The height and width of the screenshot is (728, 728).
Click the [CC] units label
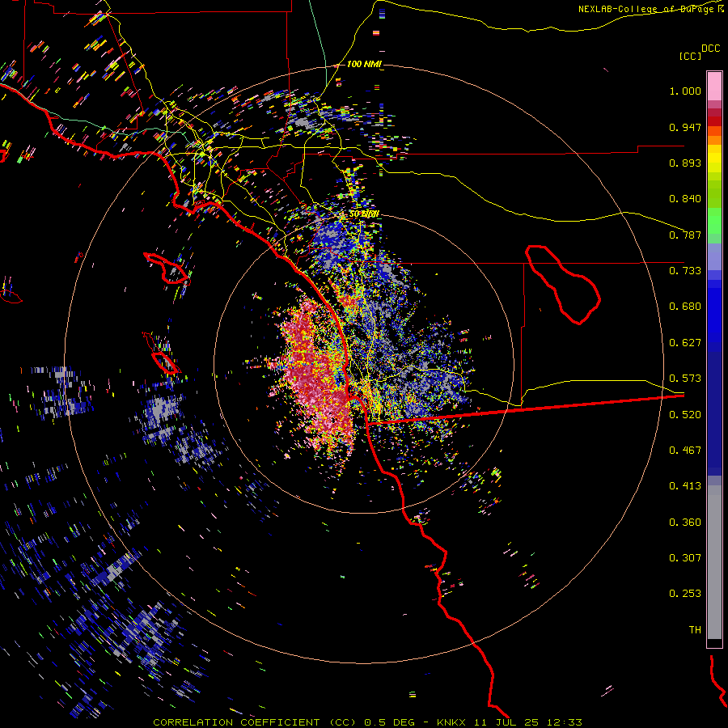pyautogui.click(x=690, y=56)
